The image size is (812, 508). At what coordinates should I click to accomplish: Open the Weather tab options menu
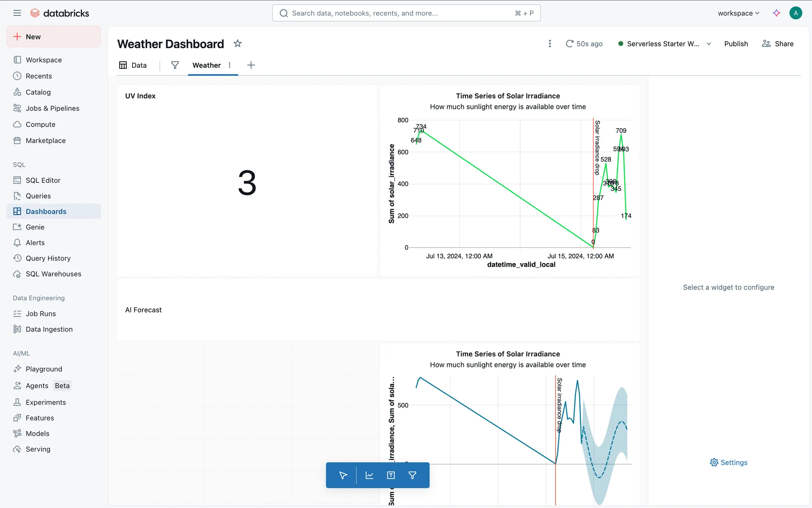click(230, 65)
